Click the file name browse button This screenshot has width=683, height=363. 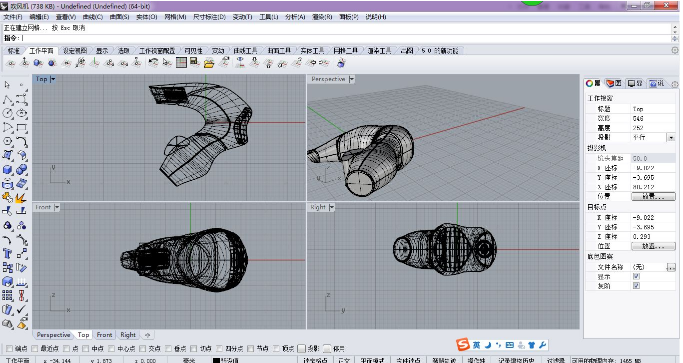[671, 267]
